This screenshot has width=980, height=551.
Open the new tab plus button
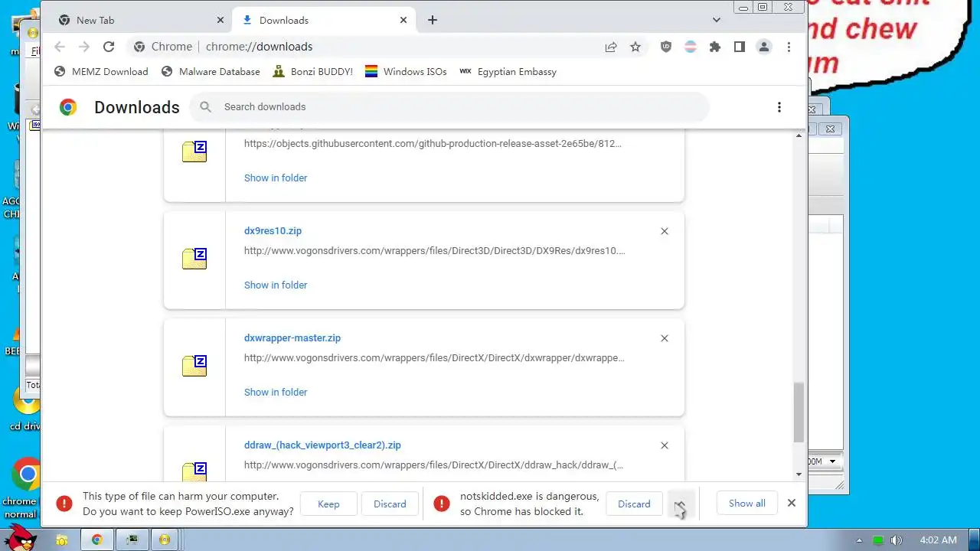433,20
